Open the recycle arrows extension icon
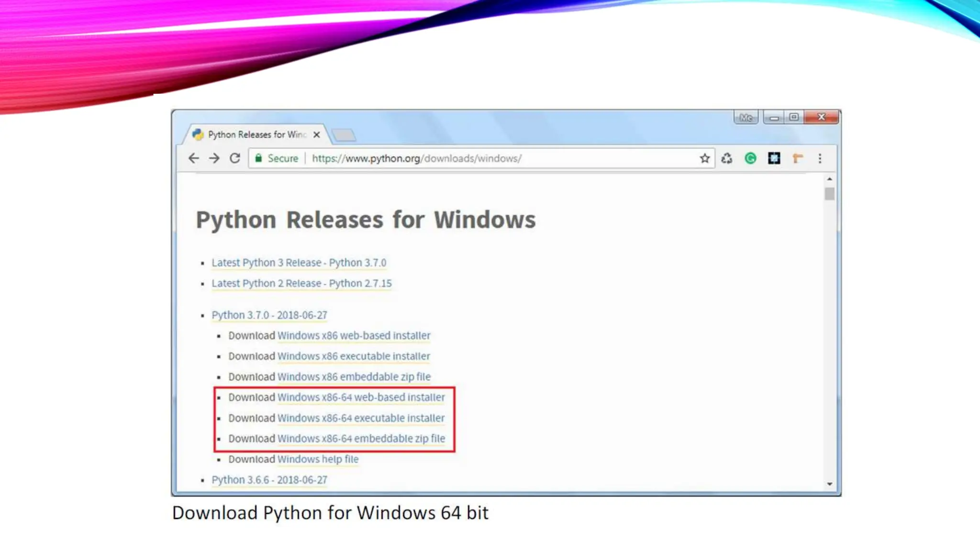 pyautogui.click(x=727, y=158)
